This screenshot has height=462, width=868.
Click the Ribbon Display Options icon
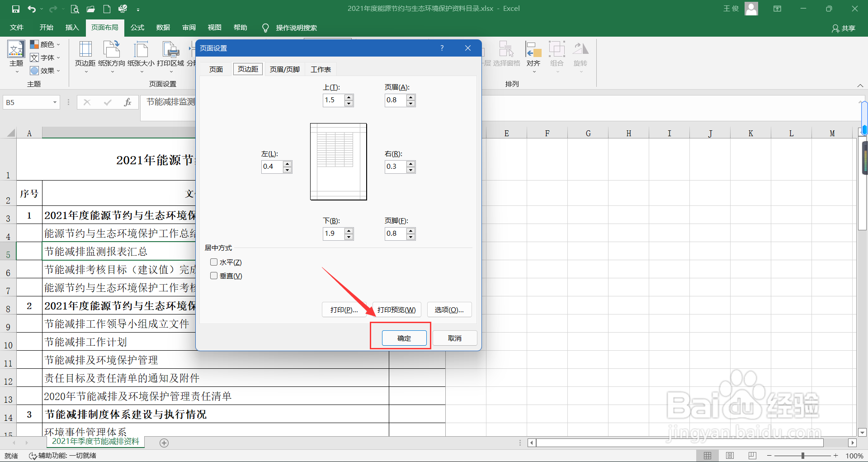(777, 9)
